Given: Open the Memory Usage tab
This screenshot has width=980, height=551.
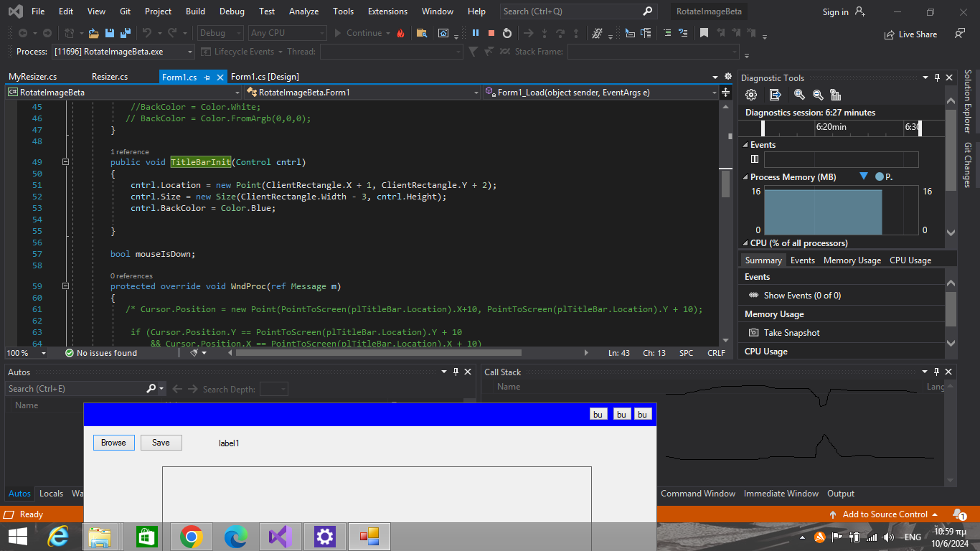Looking at the screenshot, I should coord(852,260).
